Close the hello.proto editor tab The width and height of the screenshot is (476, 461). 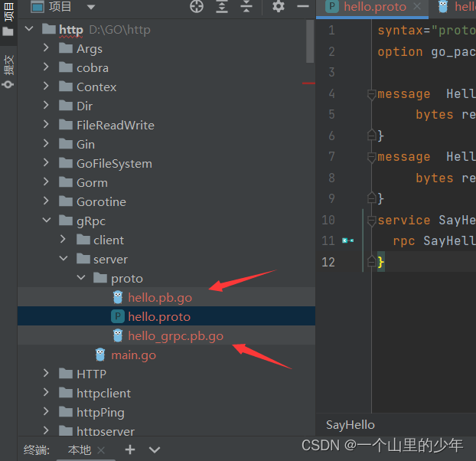click(x=417, y=6)
